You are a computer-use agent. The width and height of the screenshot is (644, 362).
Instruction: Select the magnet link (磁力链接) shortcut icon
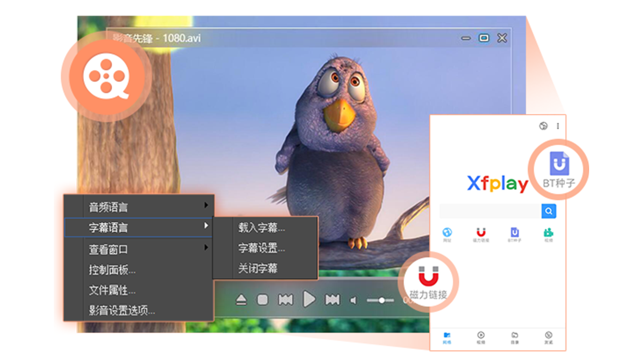point(481,232)
